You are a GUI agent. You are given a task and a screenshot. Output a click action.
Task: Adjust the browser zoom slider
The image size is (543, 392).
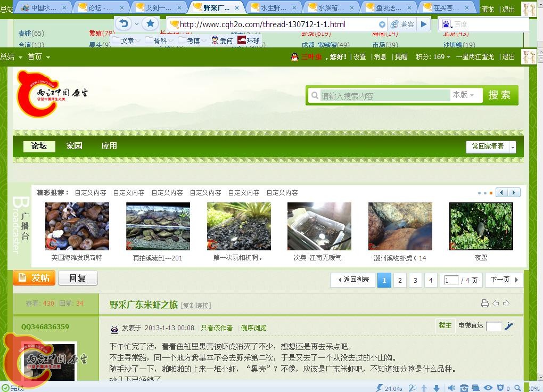(x=525, y=388)
